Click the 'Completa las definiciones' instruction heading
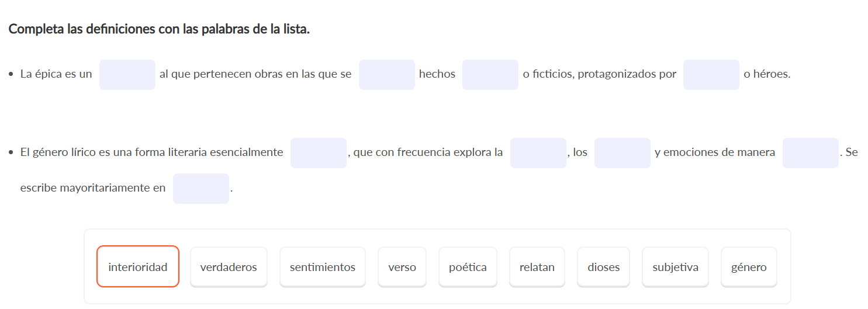The height and width of the screenshot is (309, 868). (x=159, y=29)
